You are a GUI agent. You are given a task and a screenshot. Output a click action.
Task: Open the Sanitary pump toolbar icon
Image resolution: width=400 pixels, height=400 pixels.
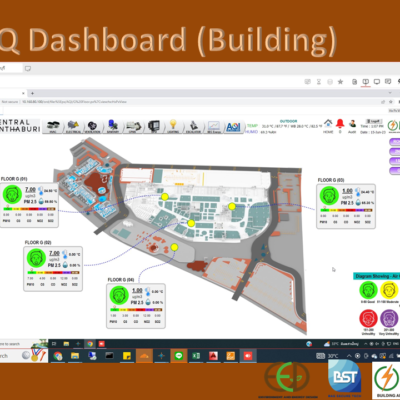click(113, 126)
